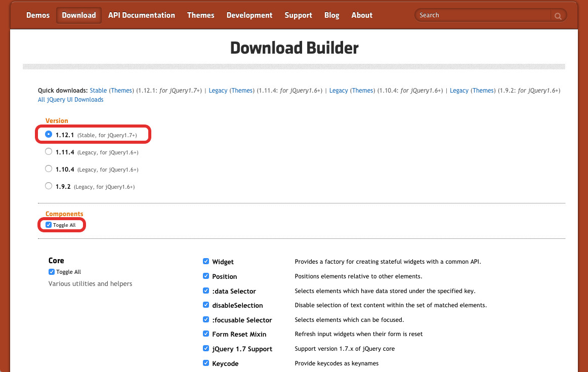Toggle all Core components

pyautogui.click(x=51, y=271)
